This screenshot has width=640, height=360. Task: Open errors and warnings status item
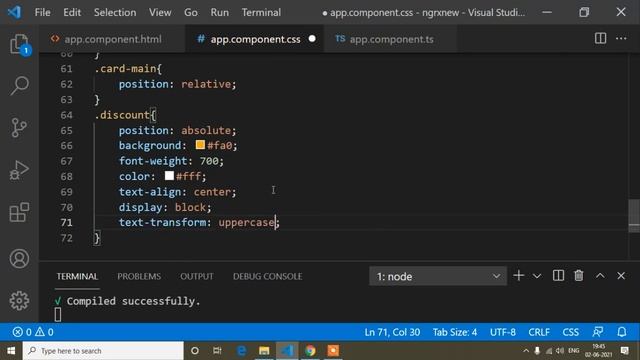pyautogui.click(x=33, y=332)
